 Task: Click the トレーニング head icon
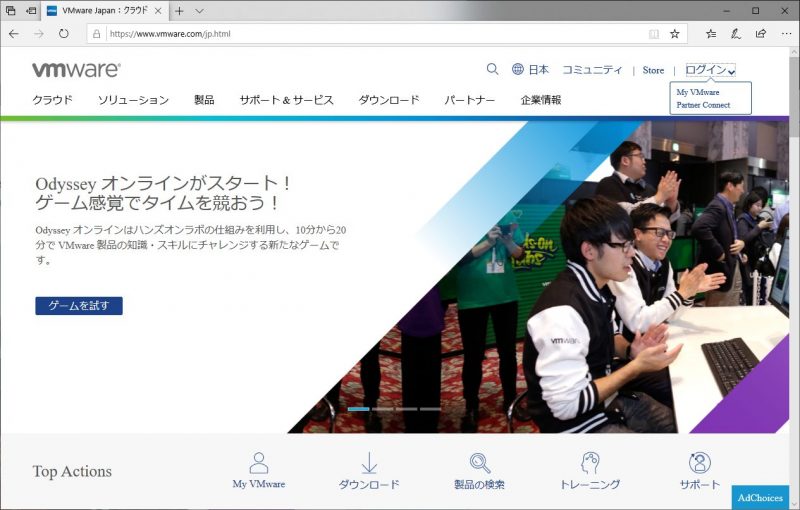[x=590, y=463]
